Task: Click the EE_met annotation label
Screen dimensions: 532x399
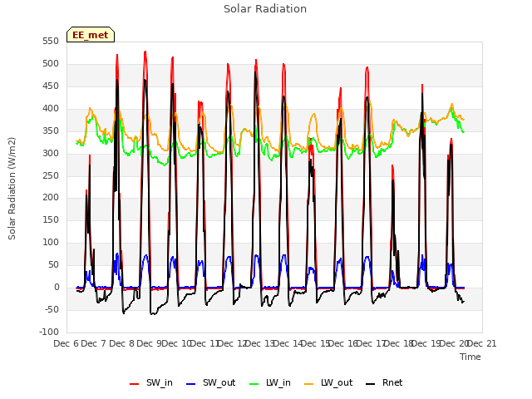Action: coord(91,35)
